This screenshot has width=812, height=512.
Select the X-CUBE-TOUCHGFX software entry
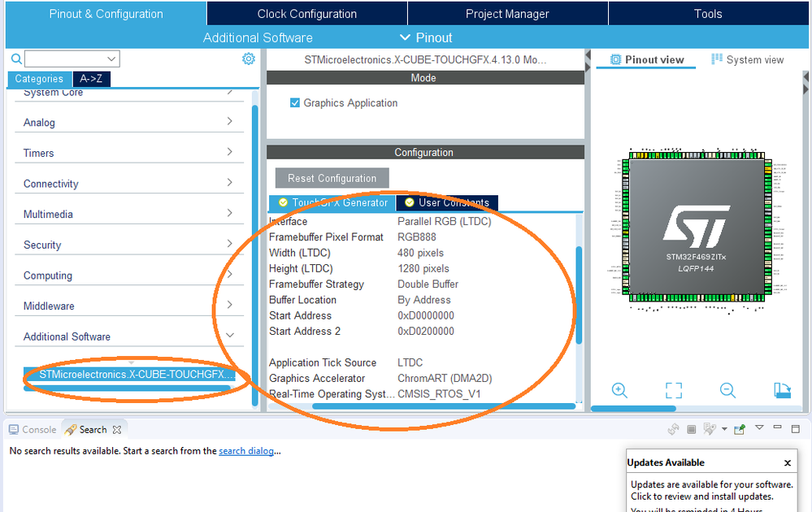129,375
